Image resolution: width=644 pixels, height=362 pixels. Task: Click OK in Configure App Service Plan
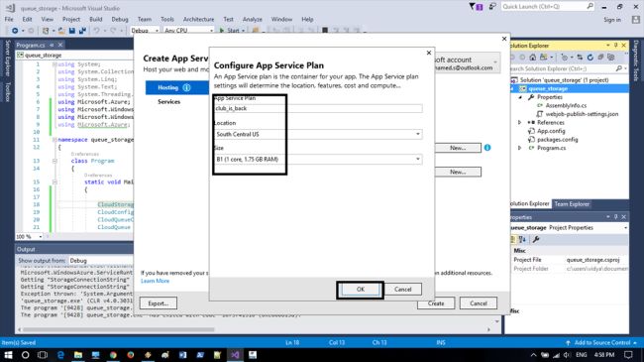tap(361, 290)
